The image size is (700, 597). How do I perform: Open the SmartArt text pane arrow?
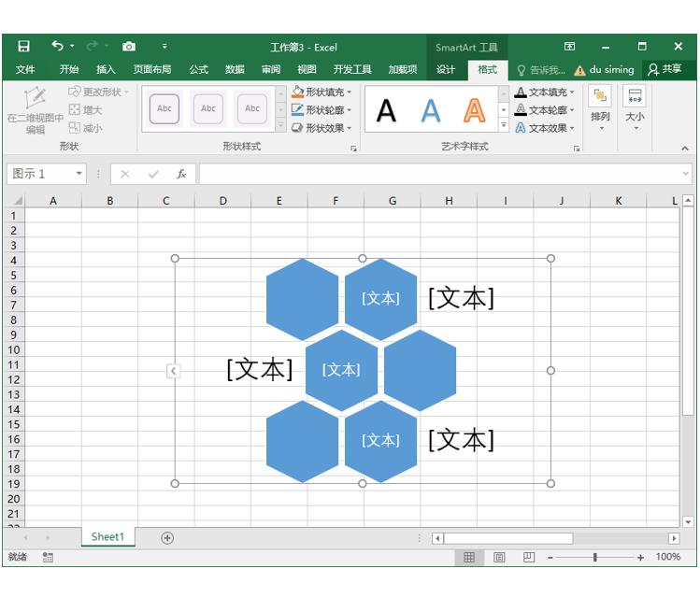[x=173, y=371]
